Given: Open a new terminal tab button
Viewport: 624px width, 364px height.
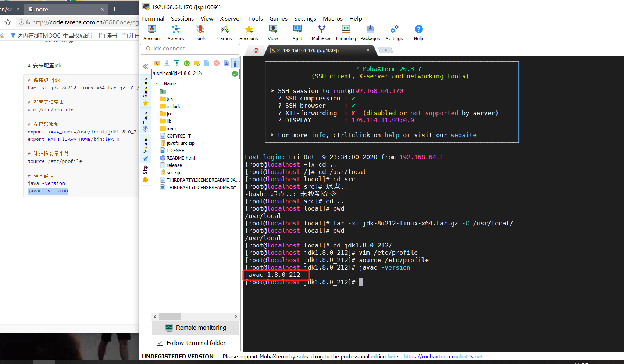Looking at the screenshot, I should (x=386, y=50).
